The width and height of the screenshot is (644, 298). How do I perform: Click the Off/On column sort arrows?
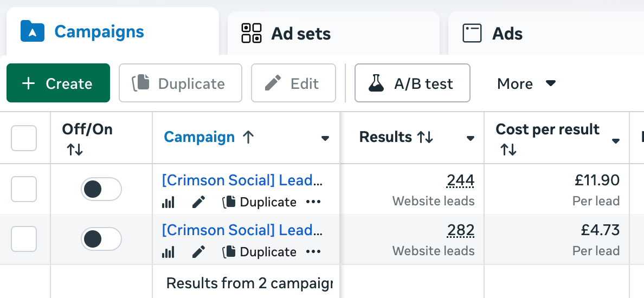[75, 150]
